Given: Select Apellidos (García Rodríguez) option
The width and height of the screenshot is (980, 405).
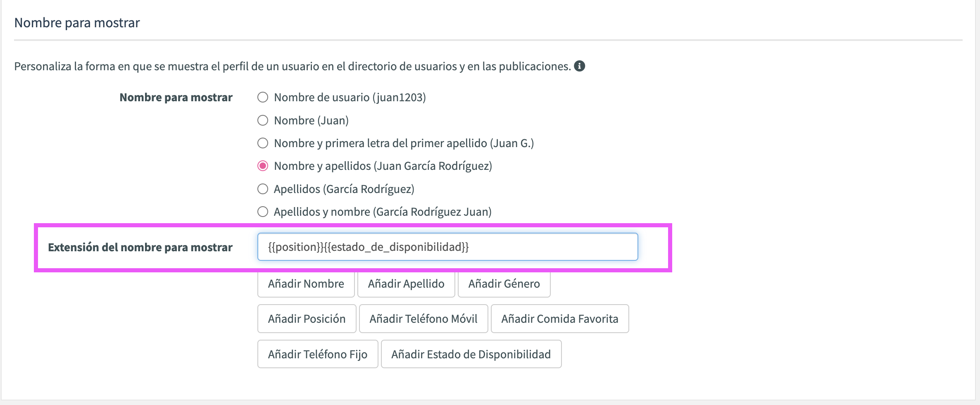Looking at the screenshot, I should click(263, 189).
